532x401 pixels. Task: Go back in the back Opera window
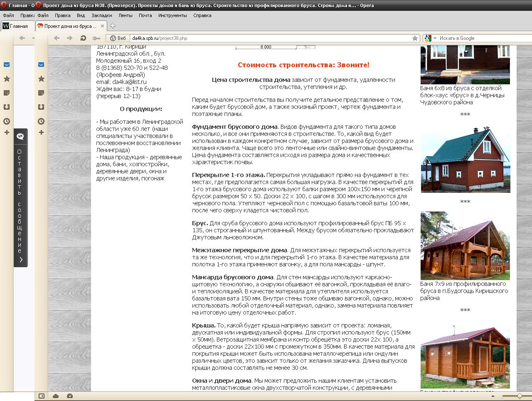click(x=22, y=38)
